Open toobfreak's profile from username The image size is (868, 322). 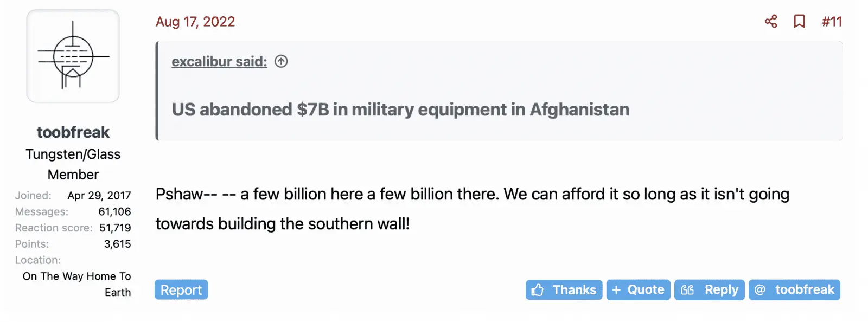(73, 132)
